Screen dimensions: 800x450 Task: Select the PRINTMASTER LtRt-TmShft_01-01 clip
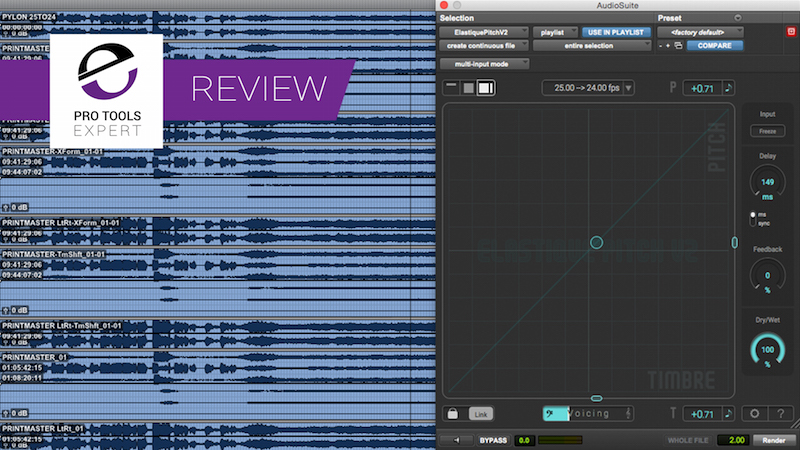(x=61, y=326)
